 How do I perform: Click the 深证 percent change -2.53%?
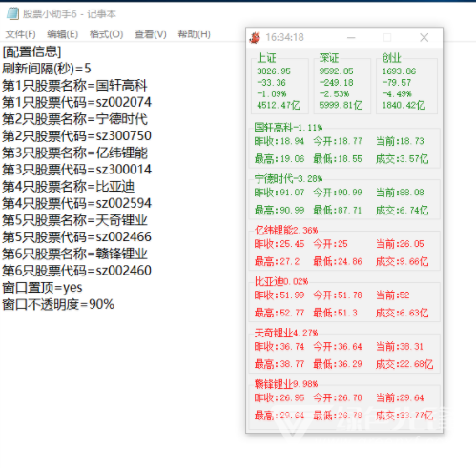point(334,94)
